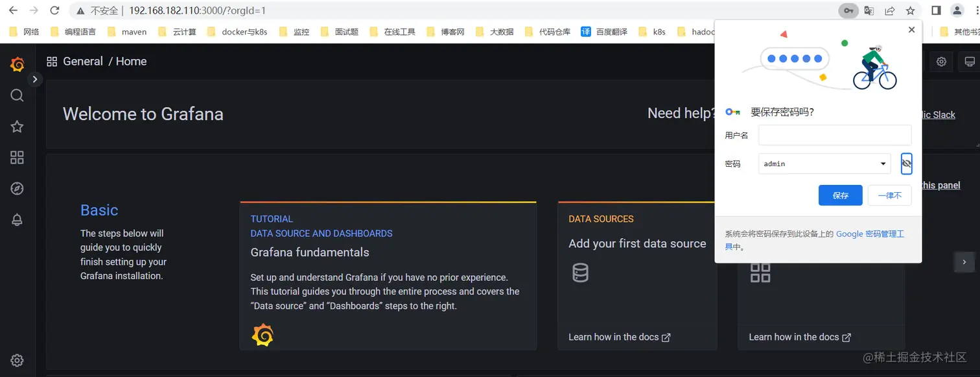Click the dashboard grid icon beside General
This screenshot has height=377, width=980.
click(52, 62)
